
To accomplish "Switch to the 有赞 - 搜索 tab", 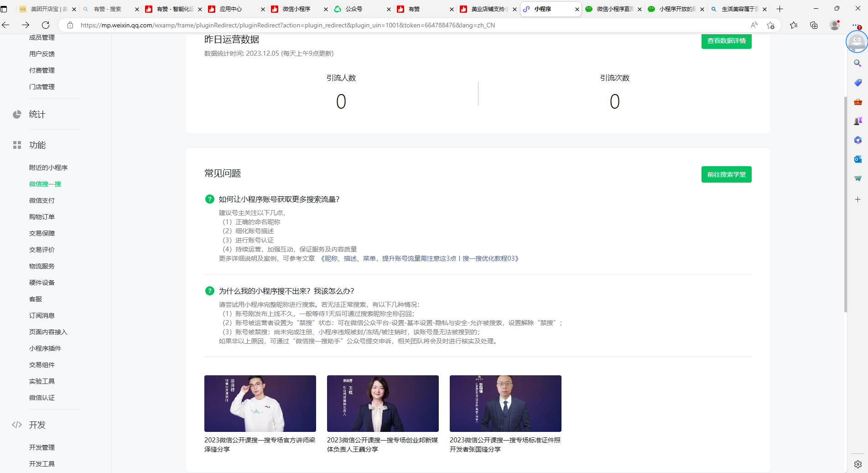I will click(110, 9).
